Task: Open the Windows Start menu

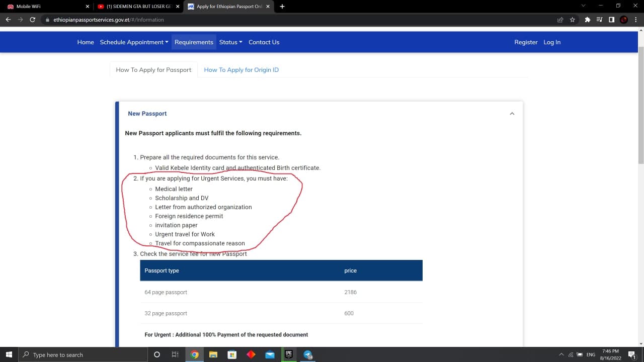Action: 9,354
